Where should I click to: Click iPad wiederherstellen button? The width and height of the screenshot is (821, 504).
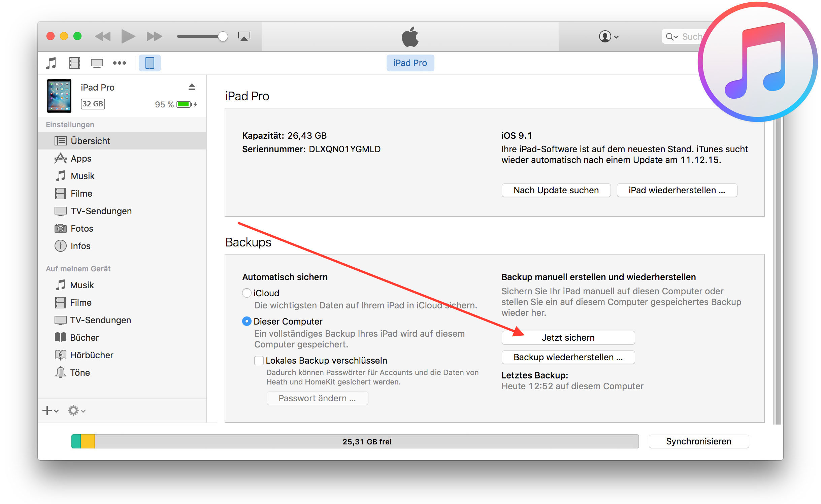tap(677, 190)
